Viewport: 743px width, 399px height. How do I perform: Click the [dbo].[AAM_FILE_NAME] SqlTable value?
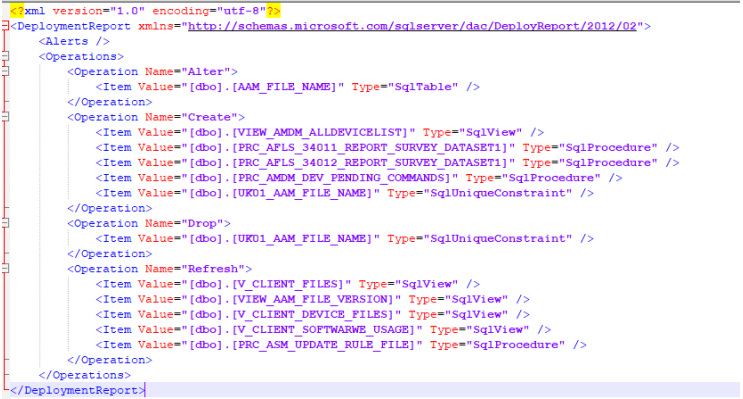point(263,87)
